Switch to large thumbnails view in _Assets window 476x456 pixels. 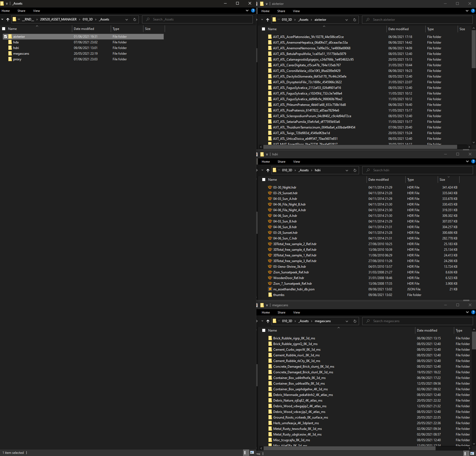pos(252,452)
